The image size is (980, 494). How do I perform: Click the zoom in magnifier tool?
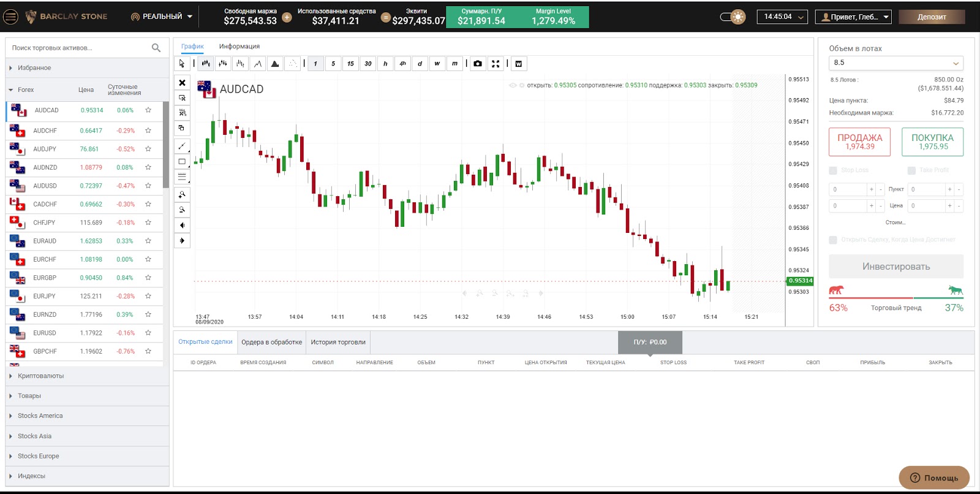coord(182,195)
